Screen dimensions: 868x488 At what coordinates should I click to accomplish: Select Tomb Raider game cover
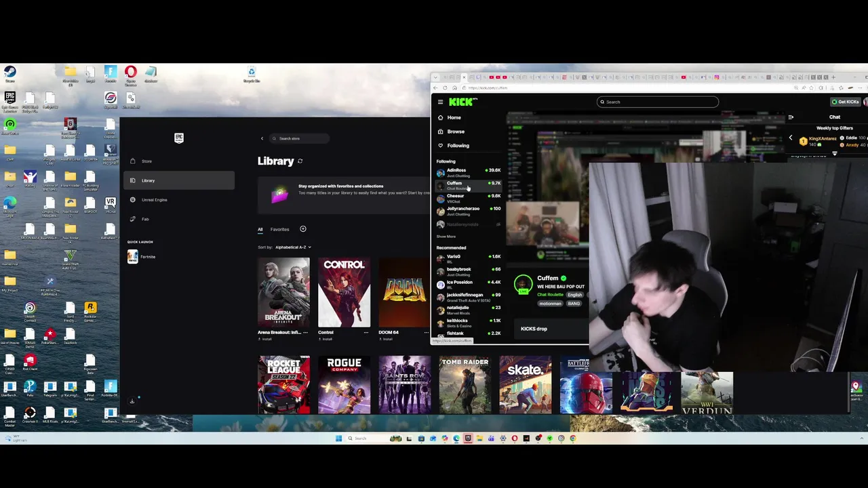click(x=465, y=384)
